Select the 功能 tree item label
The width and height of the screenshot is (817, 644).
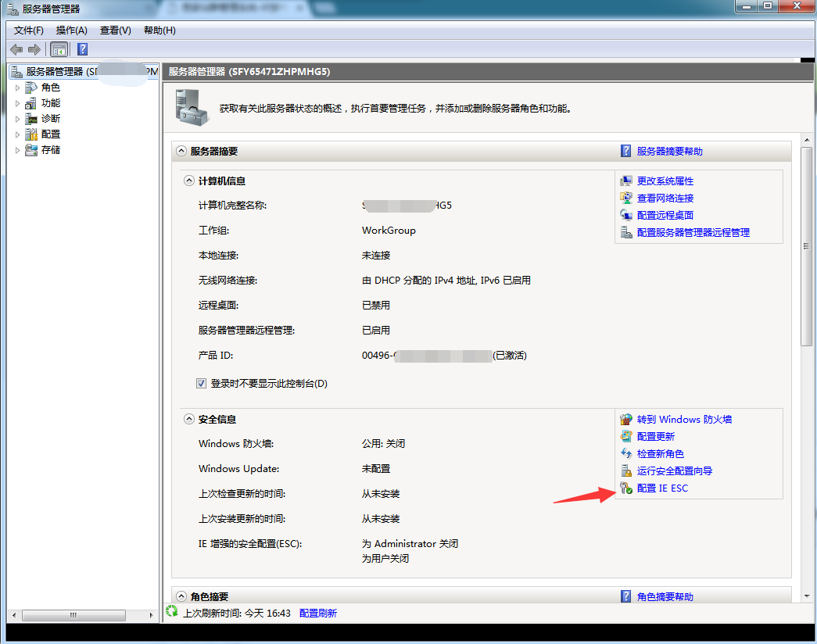click(51, 103)
